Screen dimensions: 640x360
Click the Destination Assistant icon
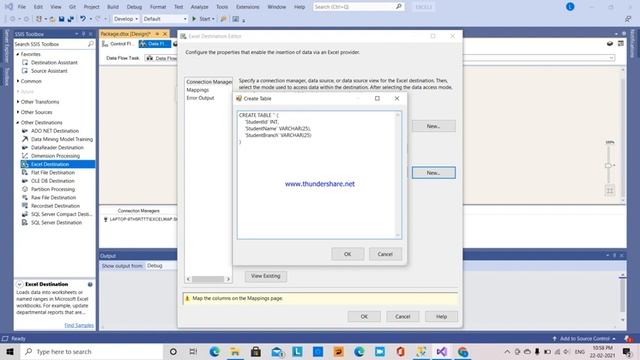[25, 62]
